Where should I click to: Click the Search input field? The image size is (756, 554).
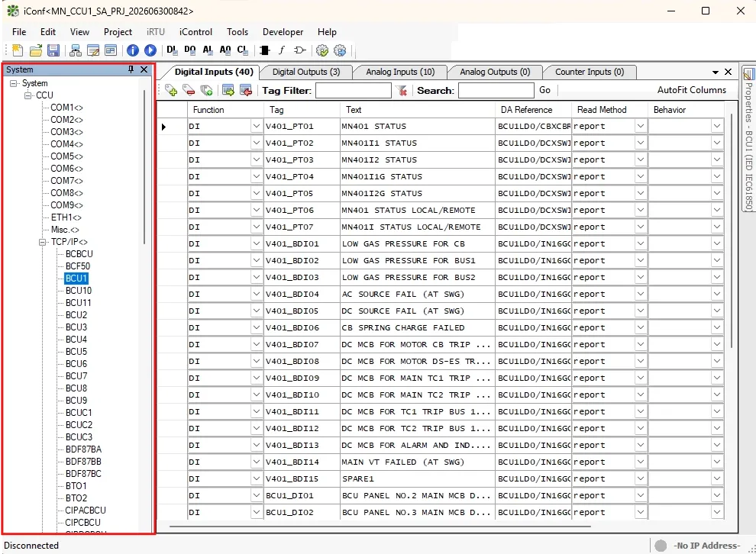coord(496,90)
